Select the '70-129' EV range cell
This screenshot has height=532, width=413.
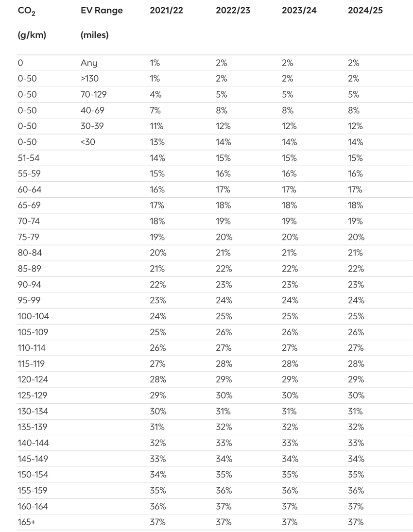pos(93,94)
